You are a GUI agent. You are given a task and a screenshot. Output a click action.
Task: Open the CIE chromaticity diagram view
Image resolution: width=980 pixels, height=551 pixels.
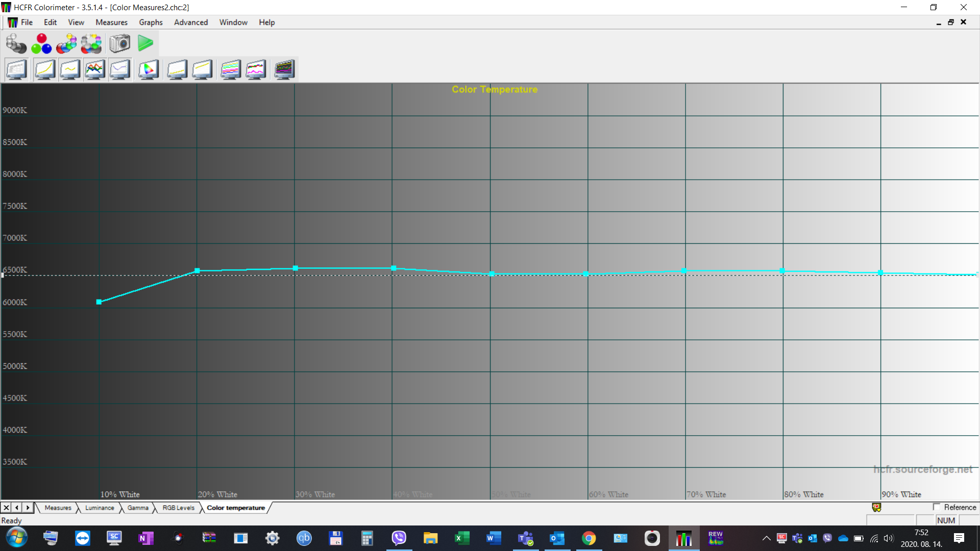148,69
